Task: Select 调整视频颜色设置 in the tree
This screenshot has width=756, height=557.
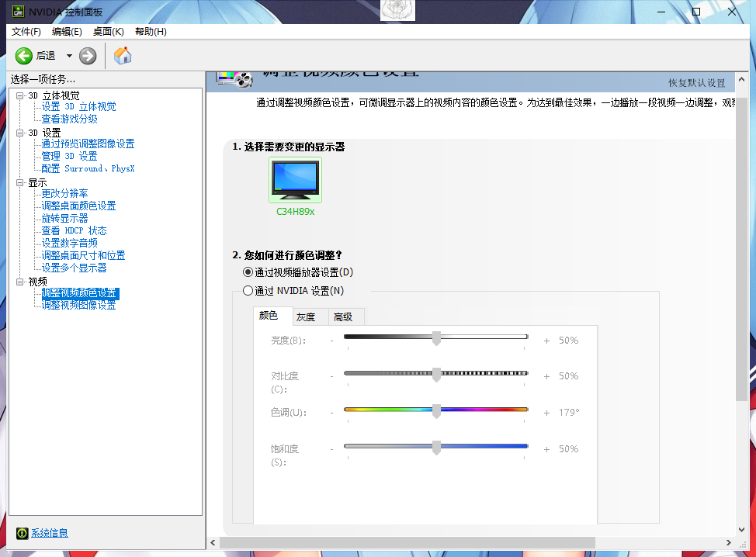Action: tap(79, 293)
